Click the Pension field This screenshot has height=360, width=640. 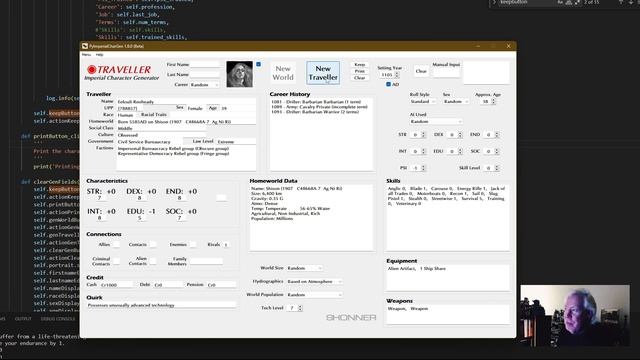point(221,284)
